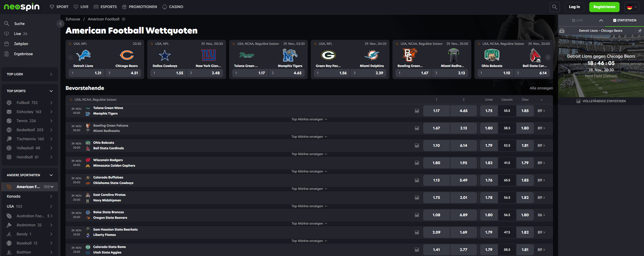Select odds 2.48 for New York Giants

tap(205, 73)
